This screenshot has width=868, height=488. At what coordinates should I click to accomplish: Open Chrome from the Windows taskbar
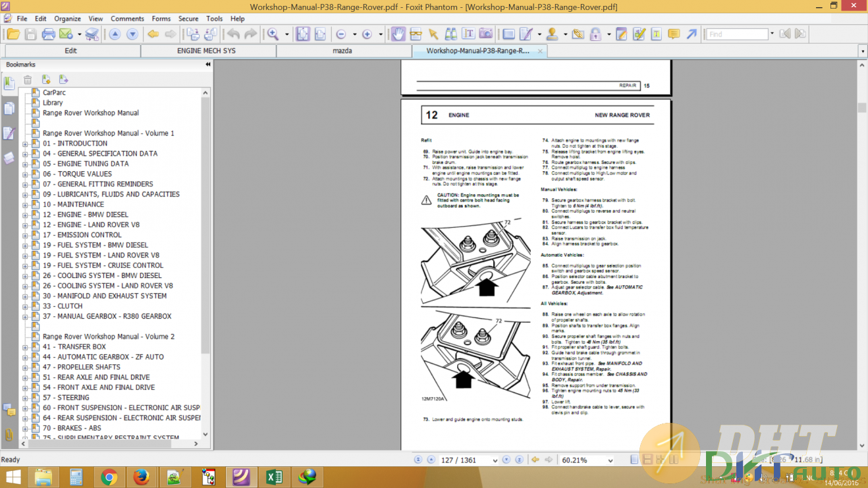(109, 477)
